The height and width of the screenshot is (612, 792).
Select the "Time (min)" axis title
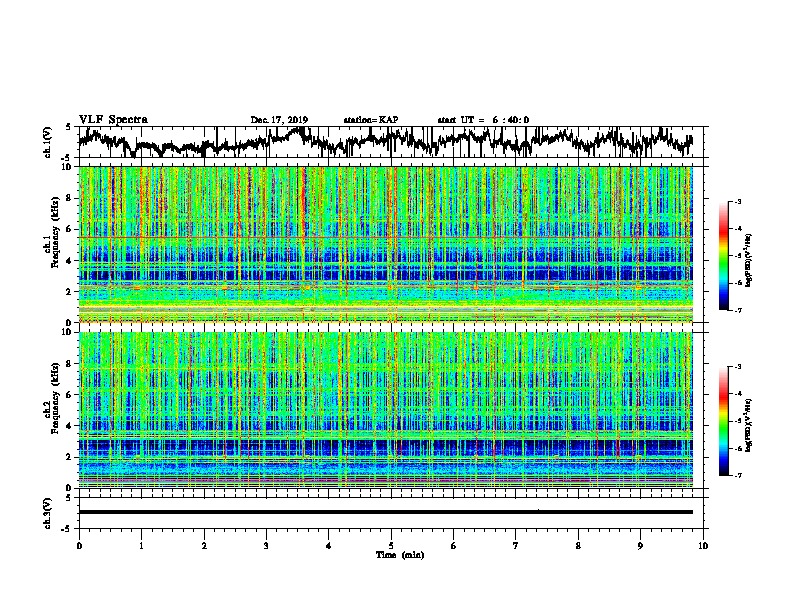(x=400, y=555)
